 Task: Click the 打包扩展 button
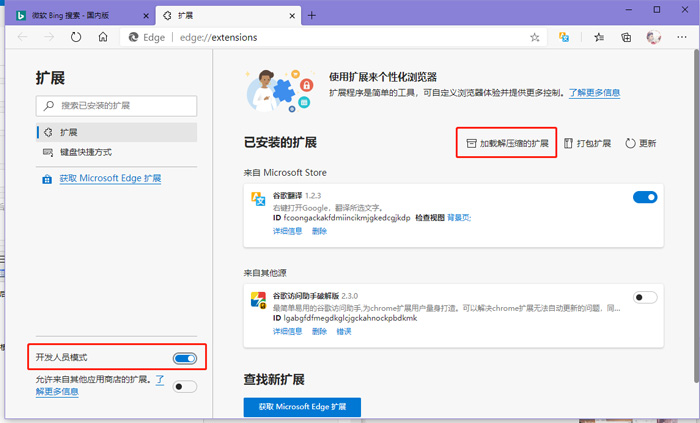click(587, 143)
